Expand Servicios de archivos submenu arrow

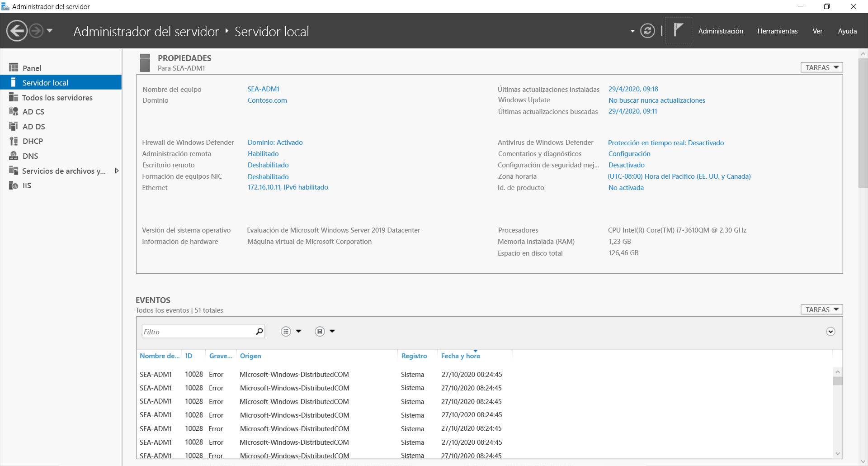tap(117, 171)
